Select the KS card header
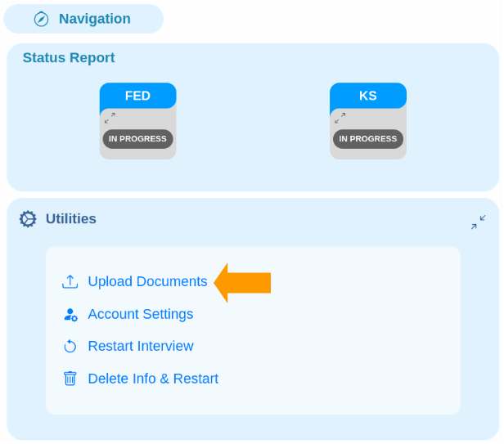Image resolution: width=504 pixels, height=444 pixels. tap(368, 96)
